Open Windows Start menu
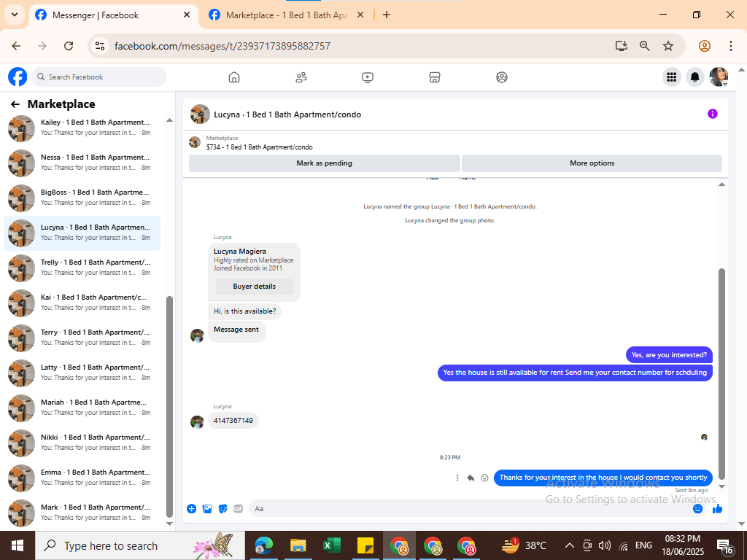This screenshot has height=560, width=747. point(18,545)
